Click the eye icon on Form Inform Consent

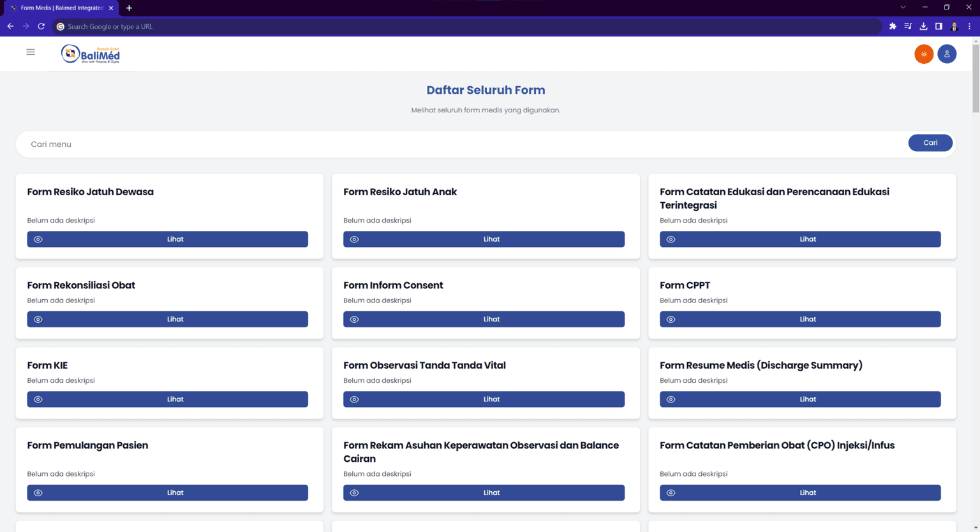coord(354,319)
